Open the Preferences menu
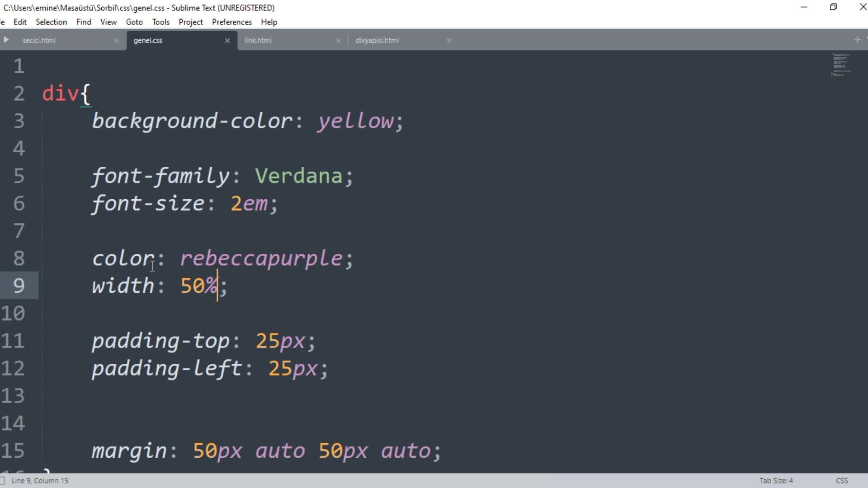 click(x=232, y=22)
